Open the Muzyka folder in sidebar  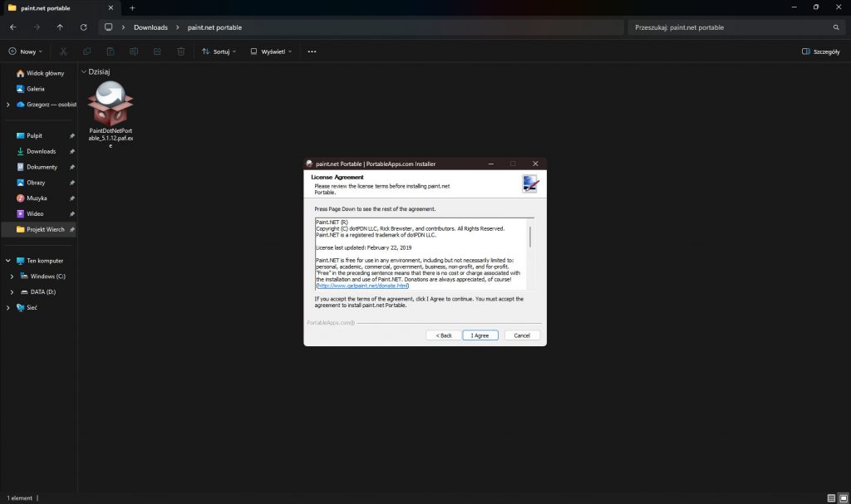37,198
